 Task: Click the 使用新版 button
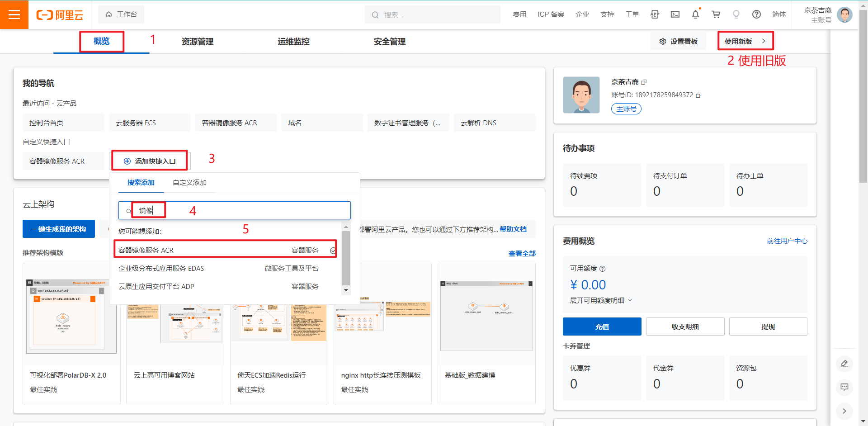[745, 41]
